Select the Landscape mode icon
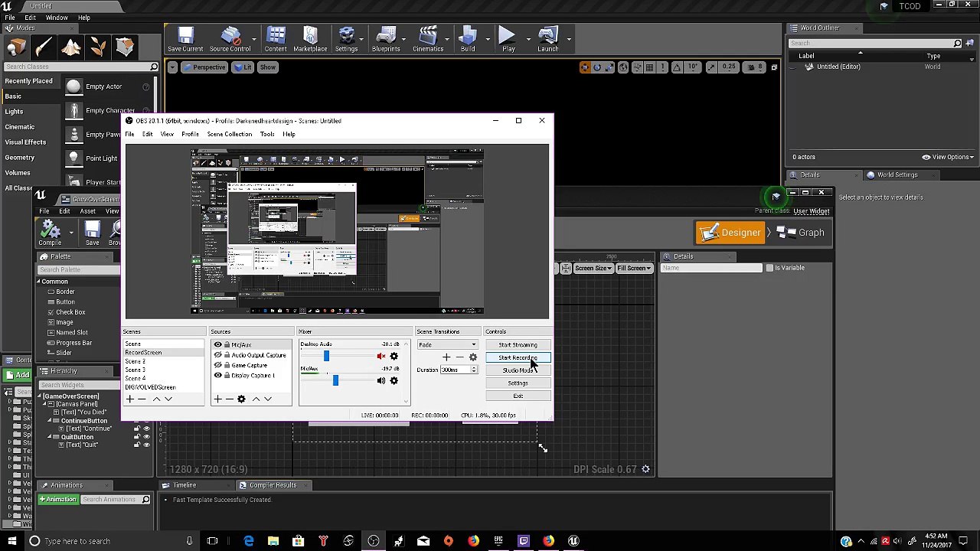This screenshot has height=551, width=980. pos(71,47)
